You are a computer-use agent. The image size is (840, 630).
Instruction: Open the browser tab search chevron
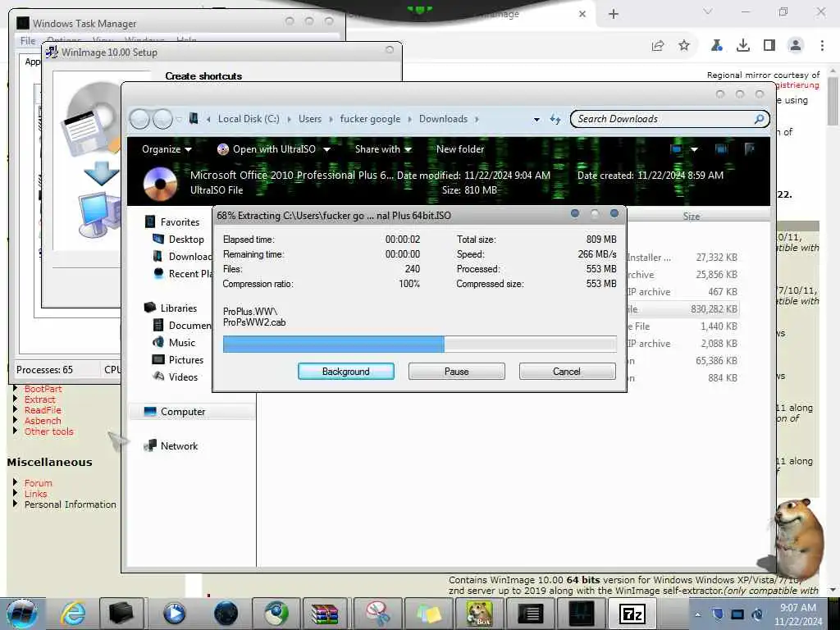pos(708,11)
